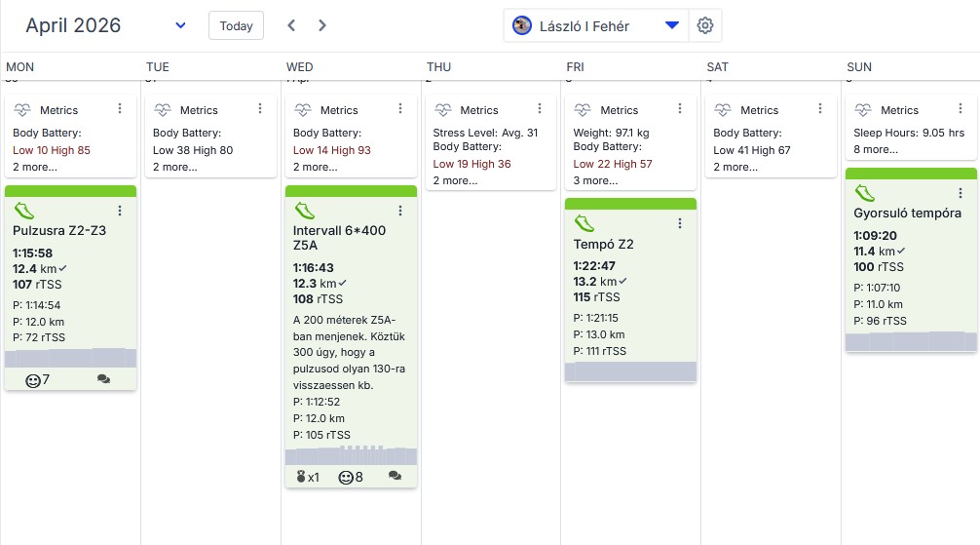Expand "8 more..." in Sunday's metrics
The height and width of the screenshot is (545, 980).
(x=875, y=149)
